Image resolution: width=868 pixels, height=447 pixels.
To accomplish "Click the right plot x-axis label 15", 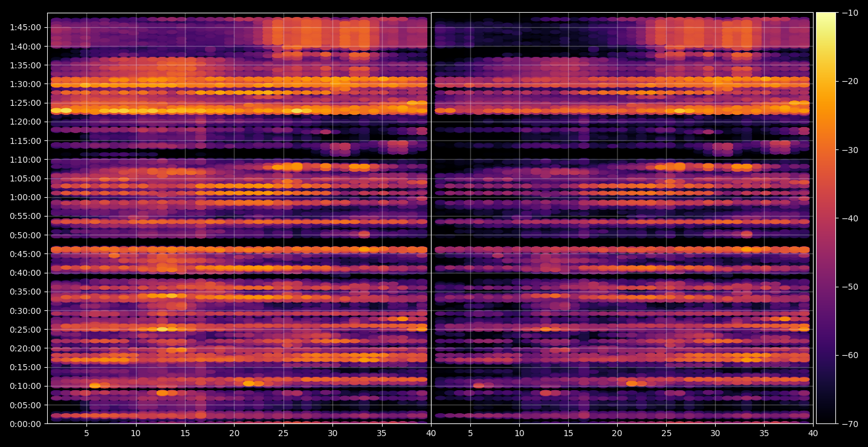I will (568, 434).
